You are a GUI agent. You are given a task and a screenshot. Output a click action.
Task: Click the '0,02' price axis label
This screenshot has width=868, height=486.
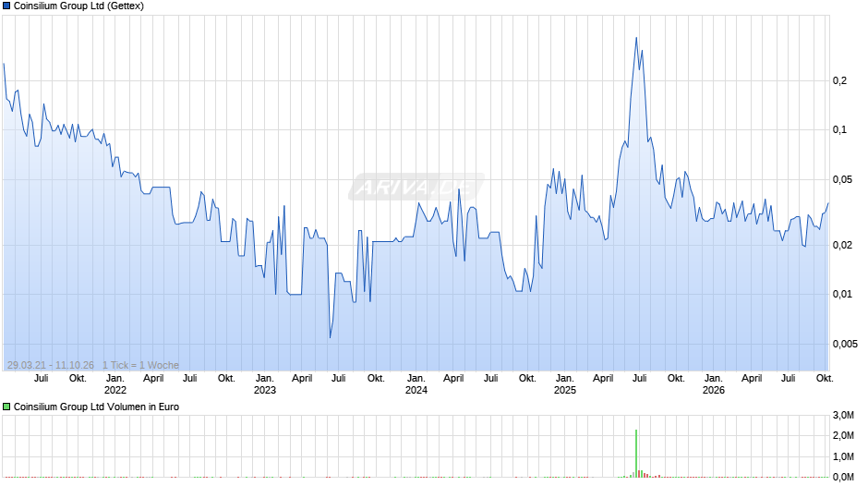click(x=842, y=245)
